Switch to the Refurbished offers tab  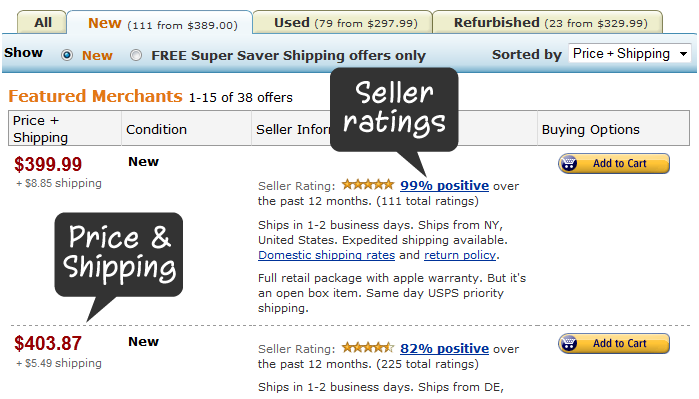(548, 22)
